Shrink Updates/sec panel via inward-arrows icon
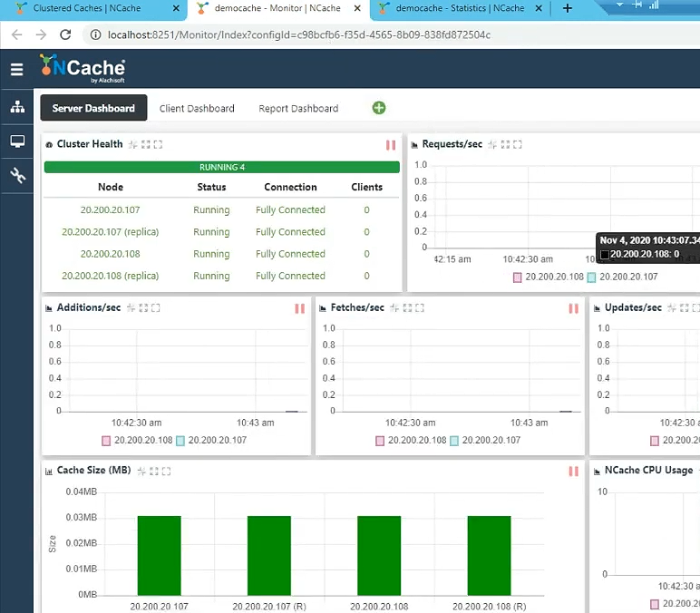 (672, 308)
